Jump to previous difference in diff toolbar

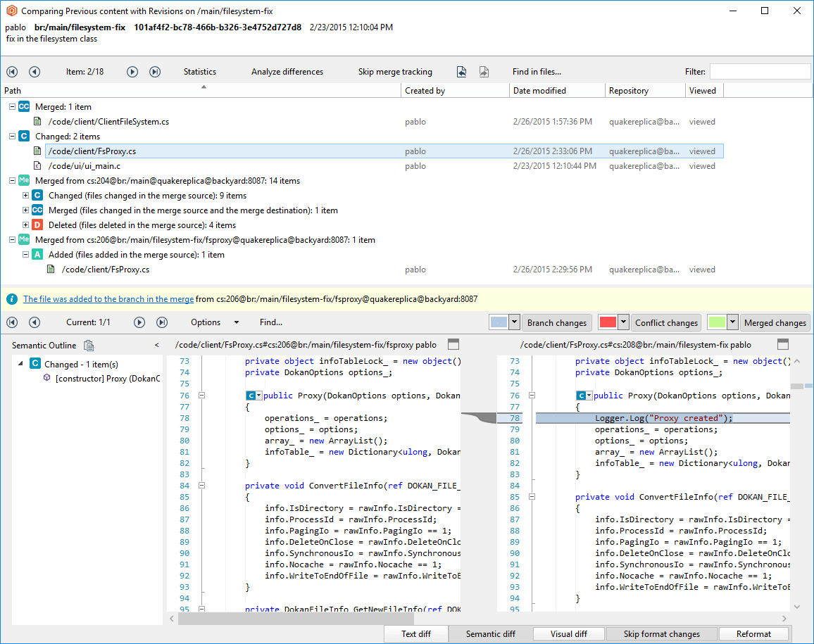point(35,322)
